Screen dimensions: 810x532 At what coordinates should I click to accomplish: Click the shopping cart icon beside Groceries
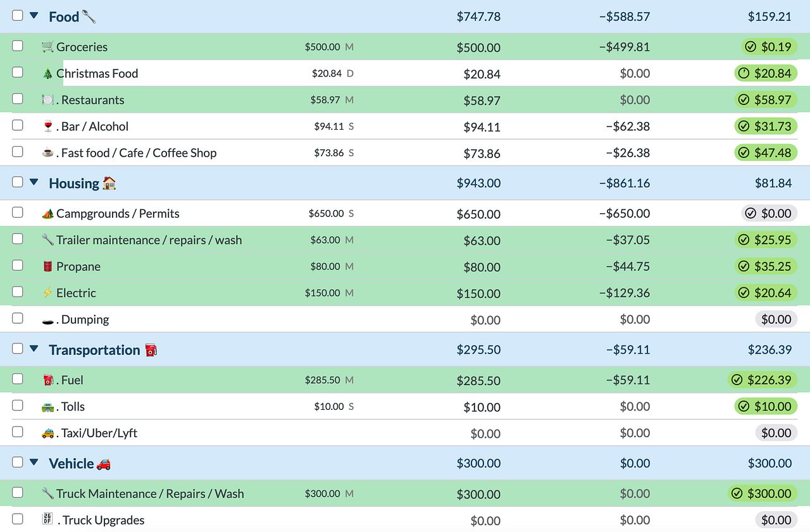tap(47, 47)
